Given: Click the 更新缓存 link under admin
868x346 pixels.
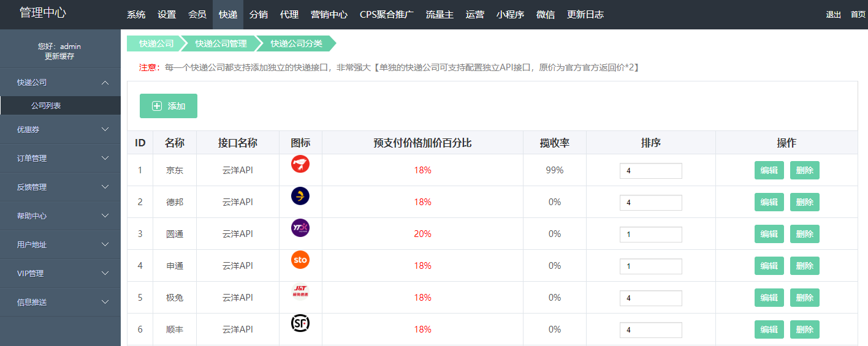Looking at the screenshot, I should point(59,56).
